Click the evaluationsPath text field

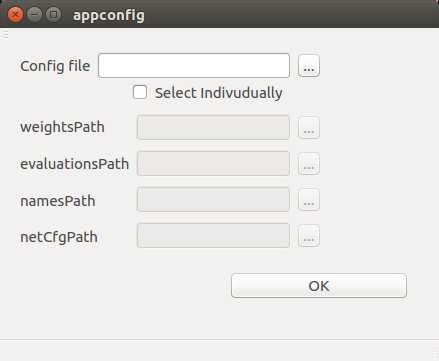(213, 163)
